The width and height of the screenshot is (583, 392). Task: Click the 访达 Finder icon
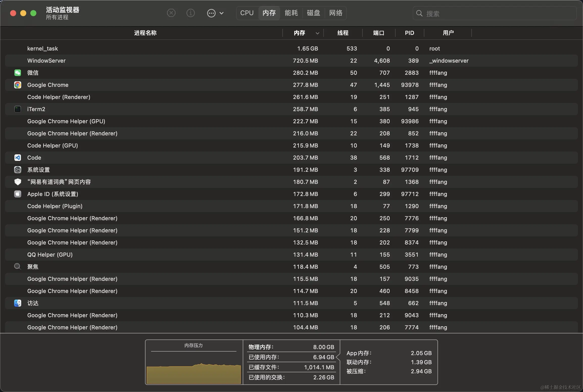[17, 303]
